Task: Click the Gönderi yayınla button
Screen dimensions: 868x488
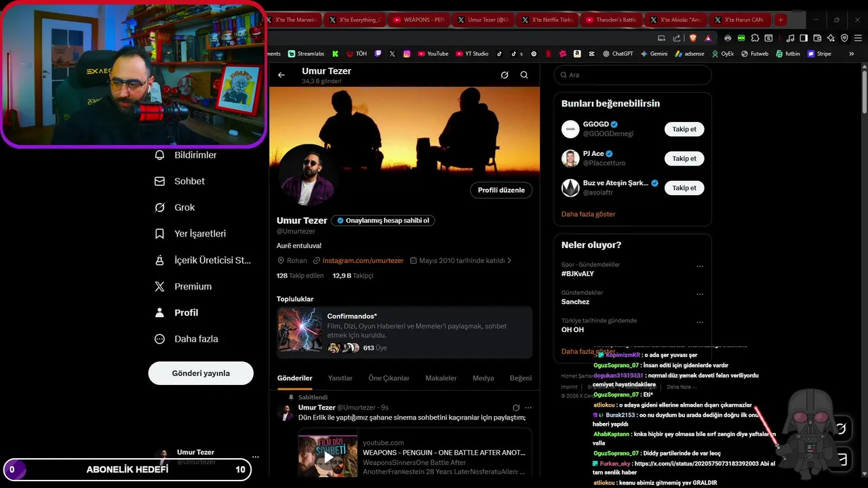Action: 201,373
